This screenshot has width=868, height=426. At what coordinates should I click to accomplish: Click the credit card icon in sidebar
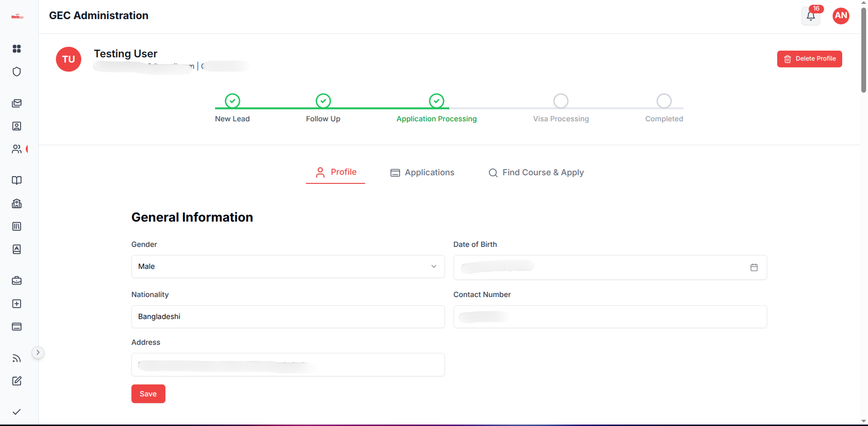(17, 327)
